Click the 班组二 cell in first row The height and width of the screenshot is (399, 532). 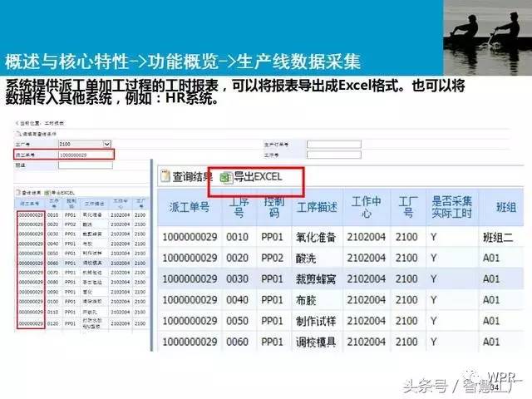pyautogui.click(x=500, y=237)
